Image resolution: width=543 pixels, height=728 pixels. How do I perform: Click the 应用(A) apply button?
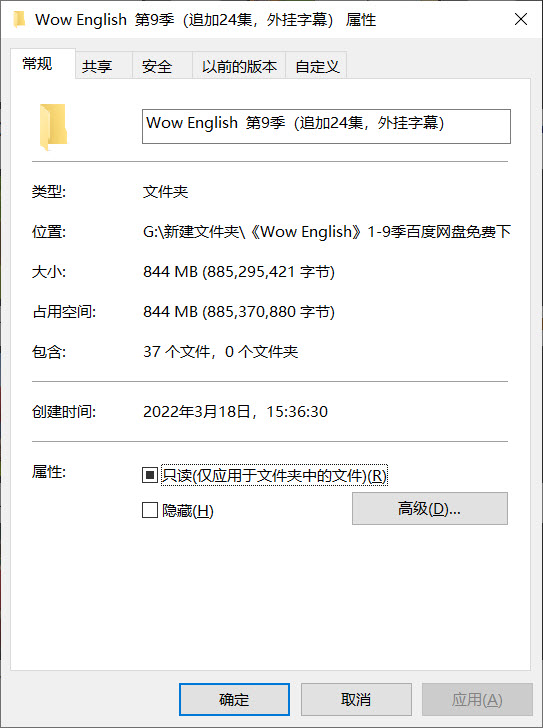coord(477,699)
